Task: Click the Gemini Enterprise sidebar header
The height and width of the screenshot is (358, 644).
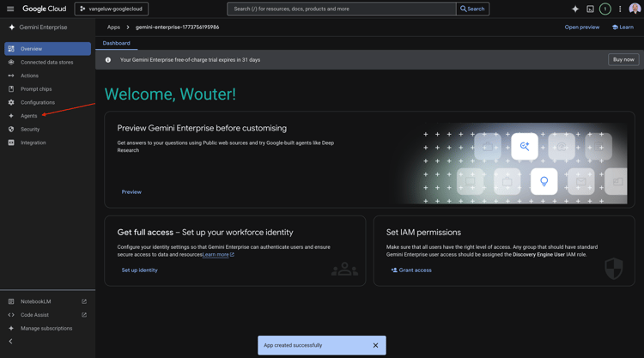Action: [38, 27]
